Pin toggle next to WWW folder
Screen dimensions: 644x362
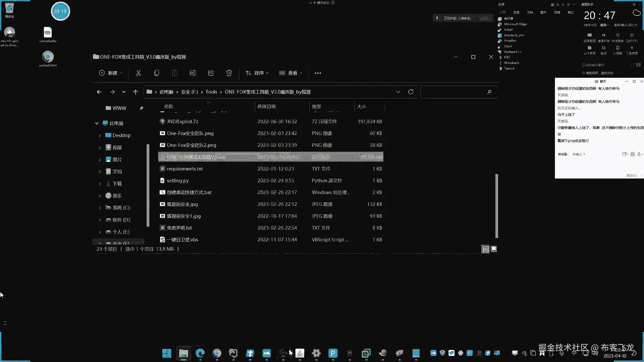[x=141, y=108]
